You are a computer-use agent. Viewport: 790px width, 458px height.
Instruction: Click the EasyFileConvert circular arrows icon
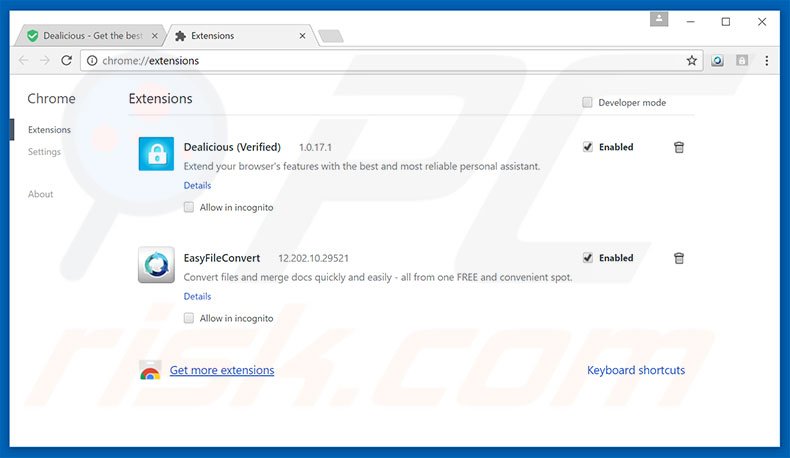(x=156, y=265)
